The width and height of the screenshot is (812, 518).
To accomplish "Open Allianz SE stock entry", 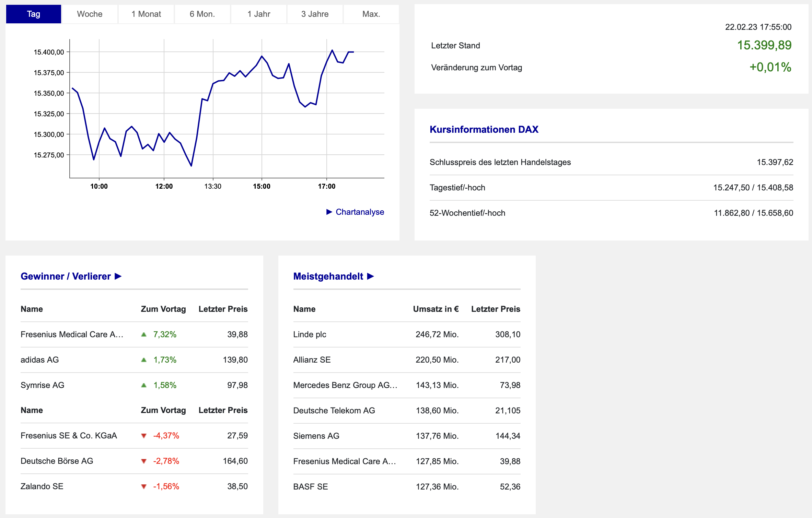I will 312,360.
